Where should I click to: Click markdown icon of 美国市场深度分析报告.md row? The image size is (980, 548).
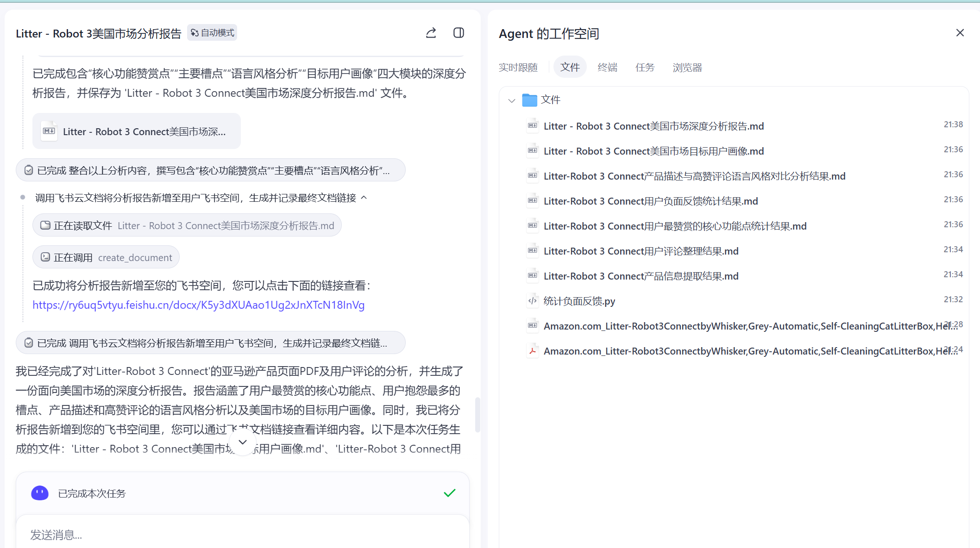coord(533,126)
